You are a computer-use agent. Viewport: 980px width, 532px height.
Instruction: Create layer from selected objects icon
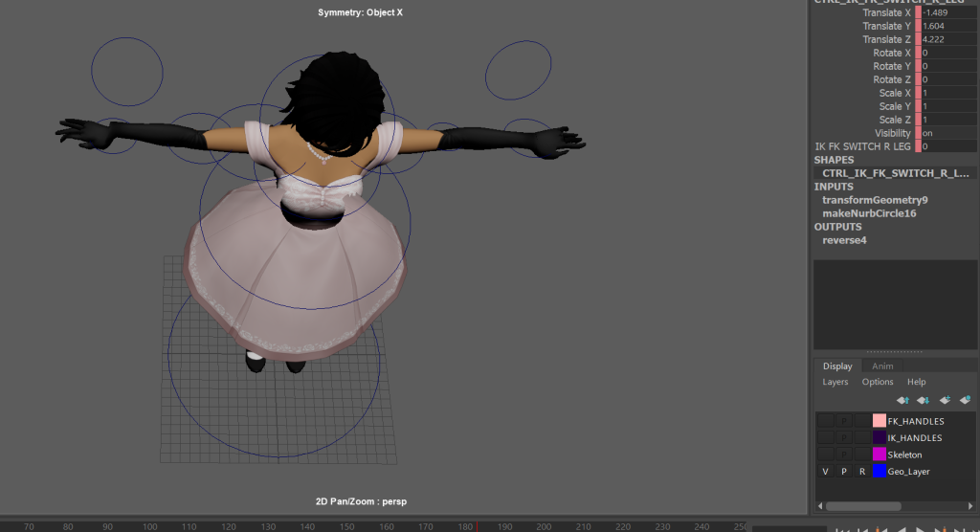[966, 400]
